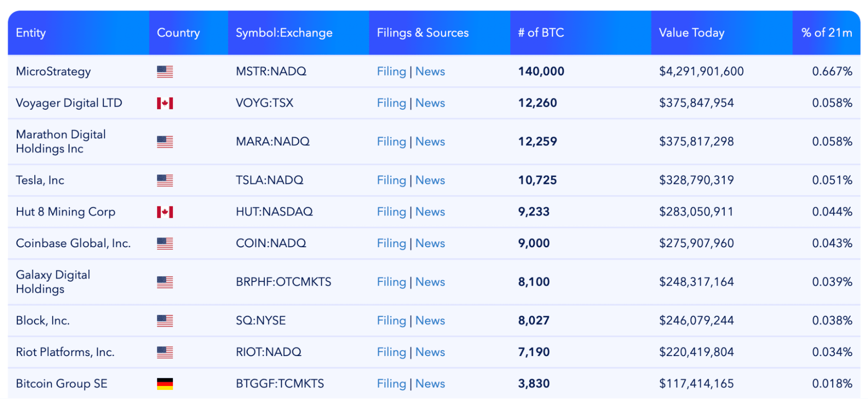Open Filing link for Coinbase Global

click(x=391, y=244)
